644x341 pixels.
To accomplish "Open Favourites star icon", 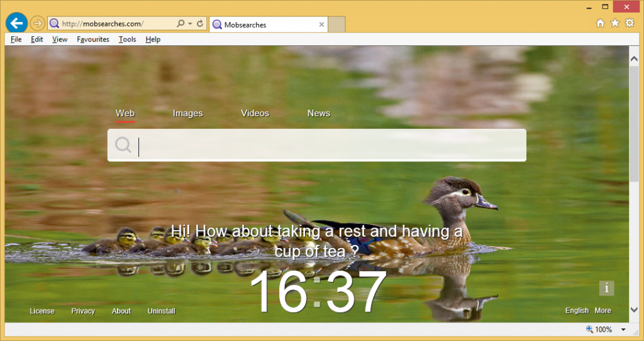I will (x=615, y=23).
